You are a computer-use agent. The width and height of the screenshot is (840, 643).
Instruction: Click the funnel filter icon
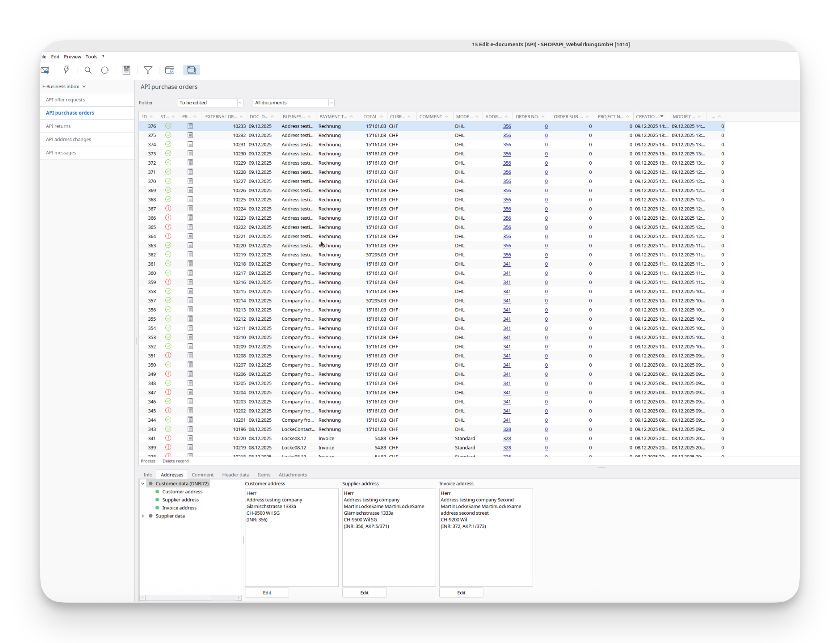point(148,70)
